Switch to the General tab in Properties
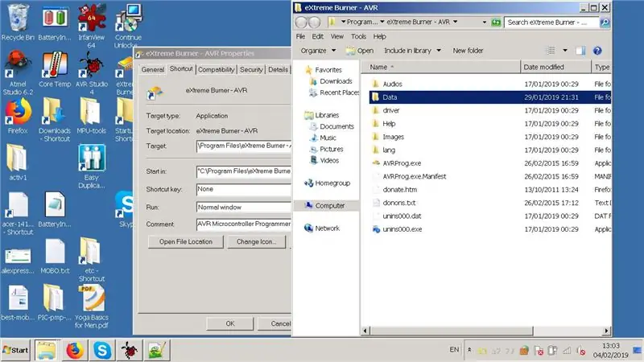644x362 pixels. (153, 70)
